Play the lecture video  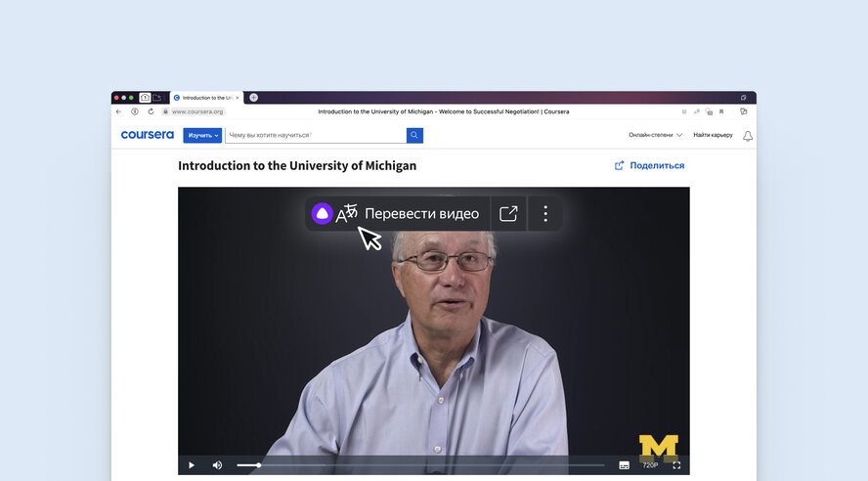coord(191,465)
